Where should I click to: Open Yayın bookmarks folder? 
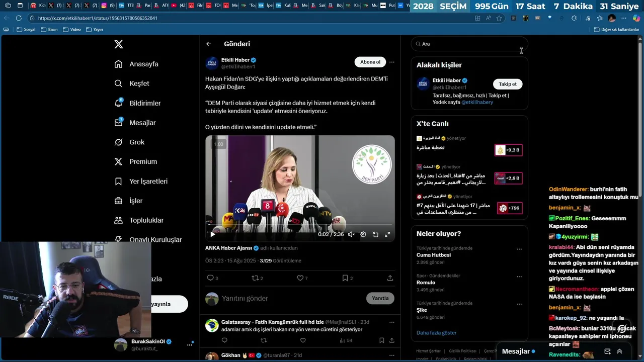pos(94,30)
